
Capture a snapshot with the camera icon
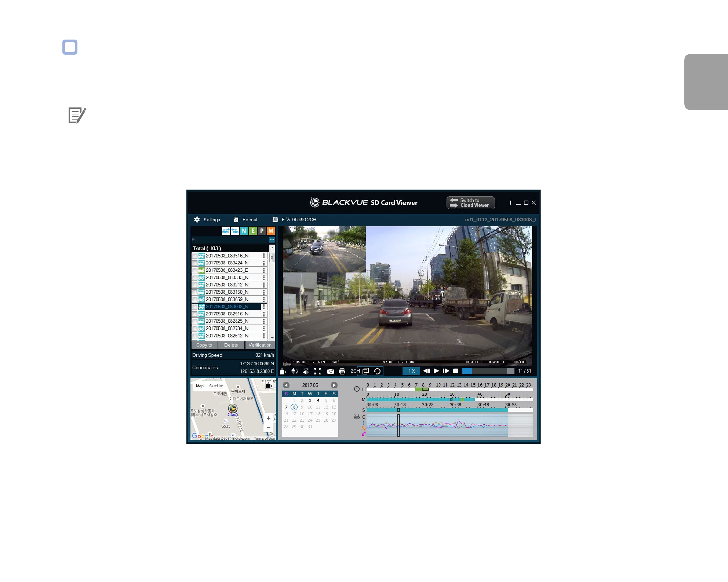331,371
